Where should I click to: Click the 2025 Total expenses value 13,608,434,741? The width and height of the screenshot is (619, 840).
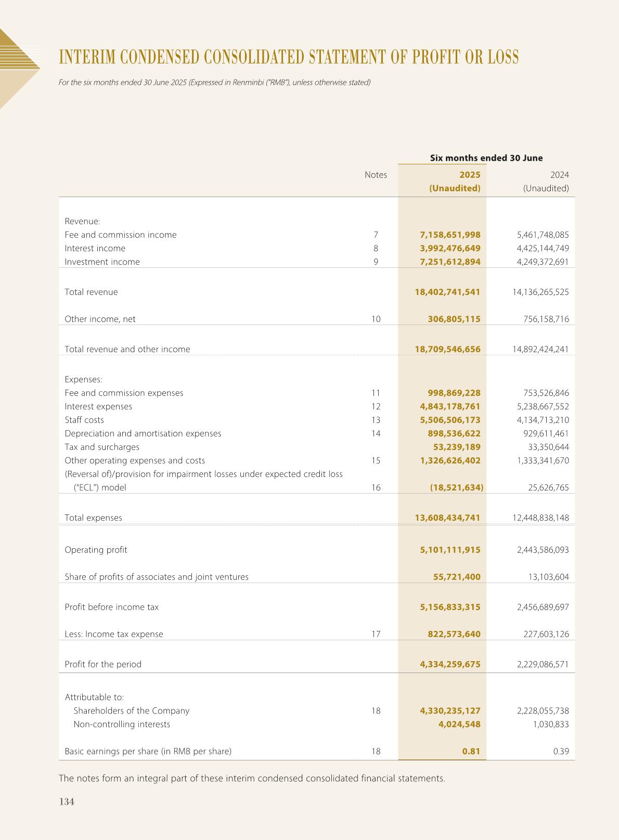coord(447,518)
